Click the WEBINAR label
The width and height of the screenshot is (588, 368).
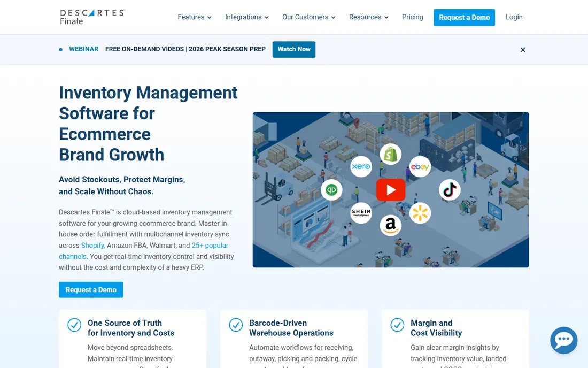coord(83,49)
